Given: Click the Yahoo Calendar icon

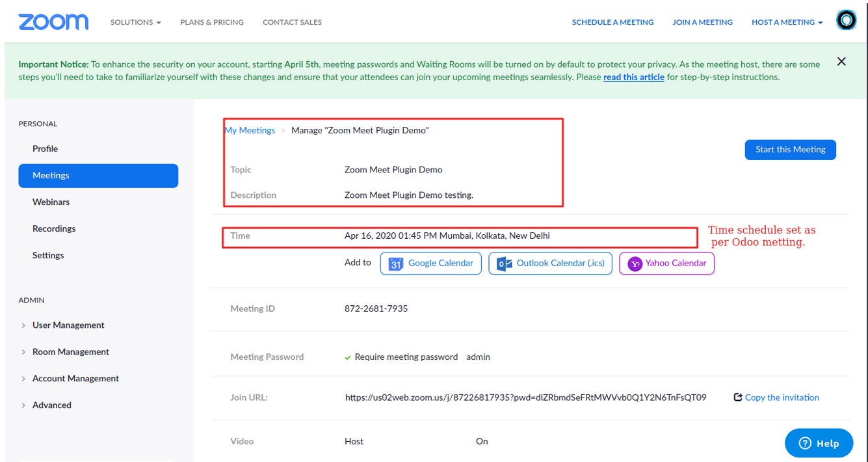Looking at the screenshot, I should tap(635, 264).
